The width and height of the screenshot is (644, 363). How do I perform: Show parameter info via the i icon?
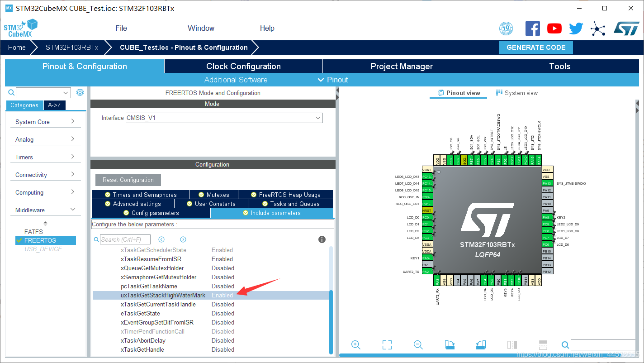(x=322, y=239)
